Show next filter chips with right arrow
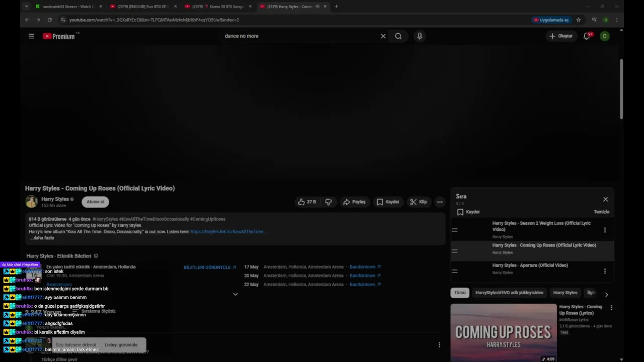 tap(606, 295)
